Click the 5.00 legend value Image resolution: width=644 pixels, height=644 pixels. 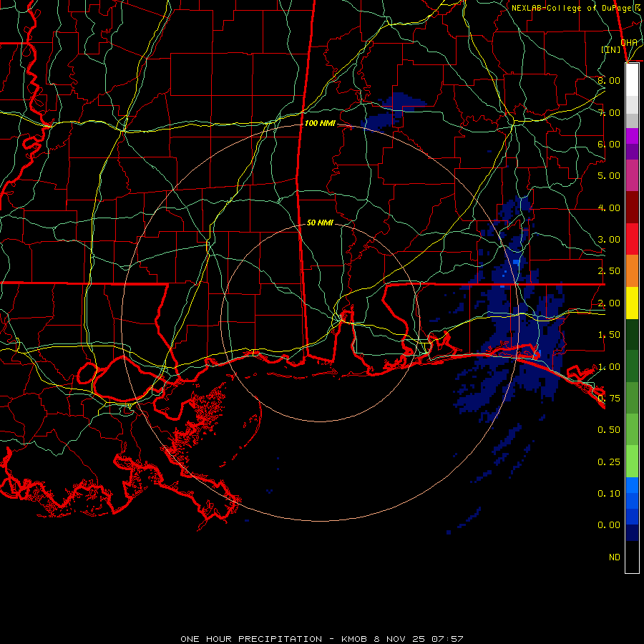(609, 176)
